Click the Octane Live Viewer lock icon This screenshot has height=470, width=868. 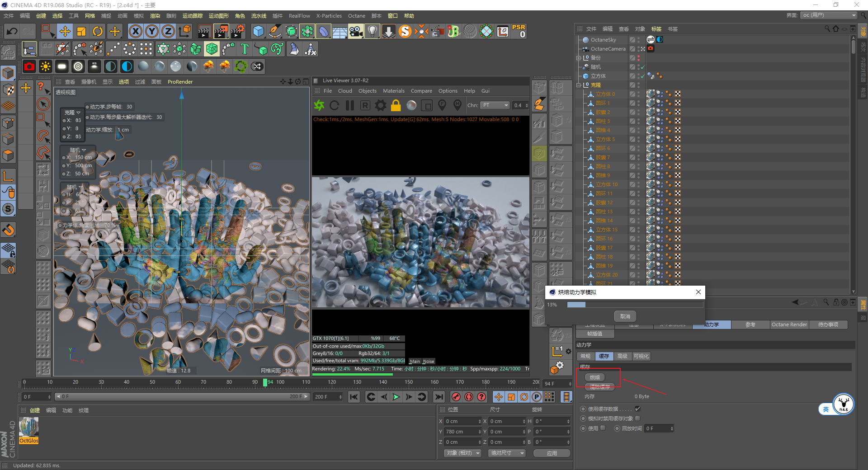(396, 105)
